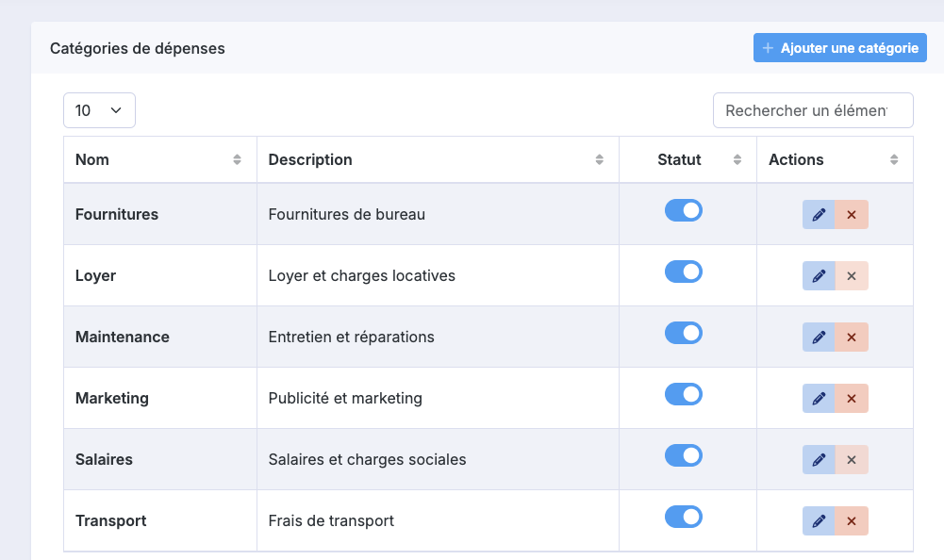
Task: Edit the Transport category entry
Action: tap(819, 520)
